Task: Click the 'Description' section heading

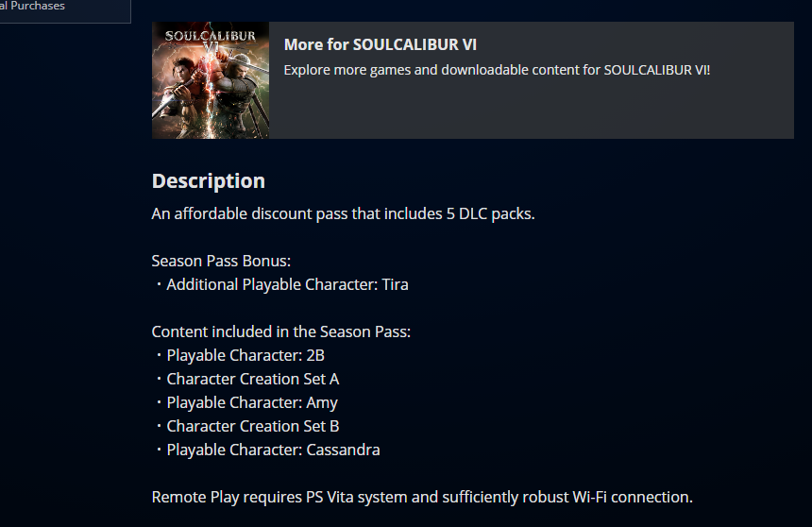Action: 209,180
